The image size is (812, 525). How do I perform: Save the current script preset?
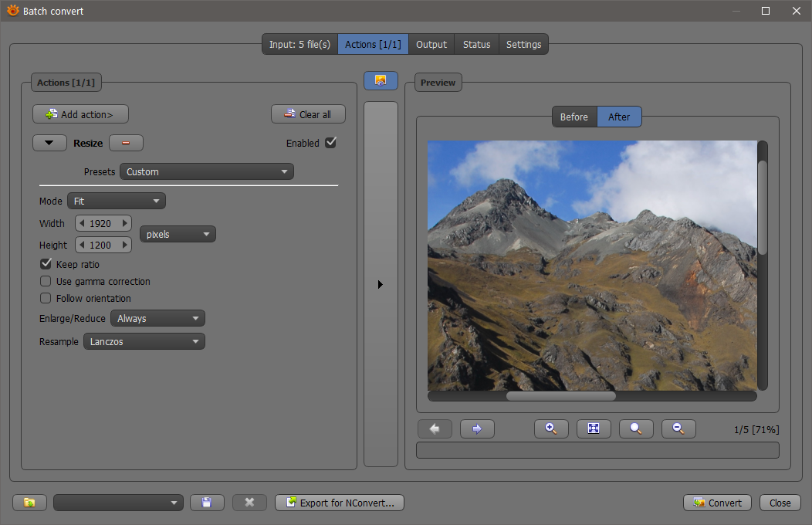pos(207,503)
